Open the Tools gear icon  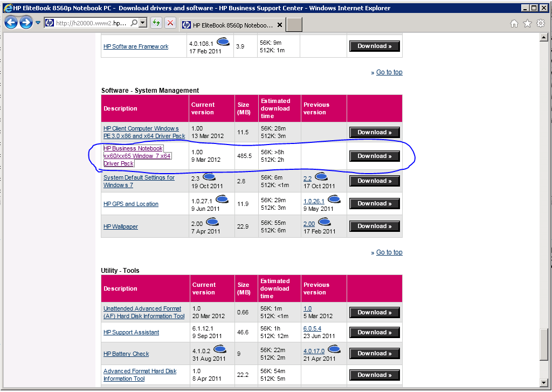click(540, 24)
